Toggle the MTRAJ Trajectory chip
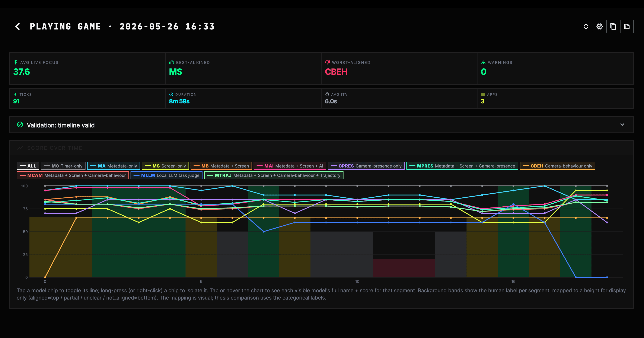Screen dimensions: 644x338 tap(274, 175)
